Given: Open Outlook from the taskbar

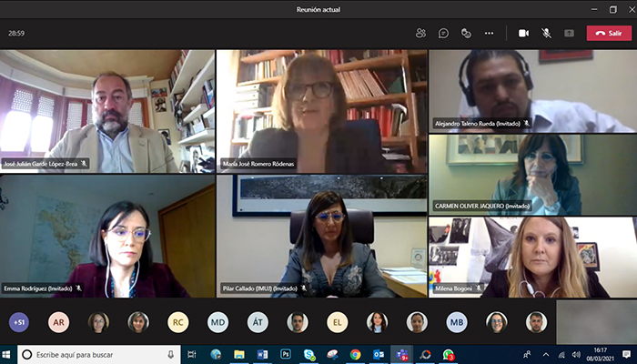Looking at the screenshot, I should pyautogui.click(x=379, y=354).
